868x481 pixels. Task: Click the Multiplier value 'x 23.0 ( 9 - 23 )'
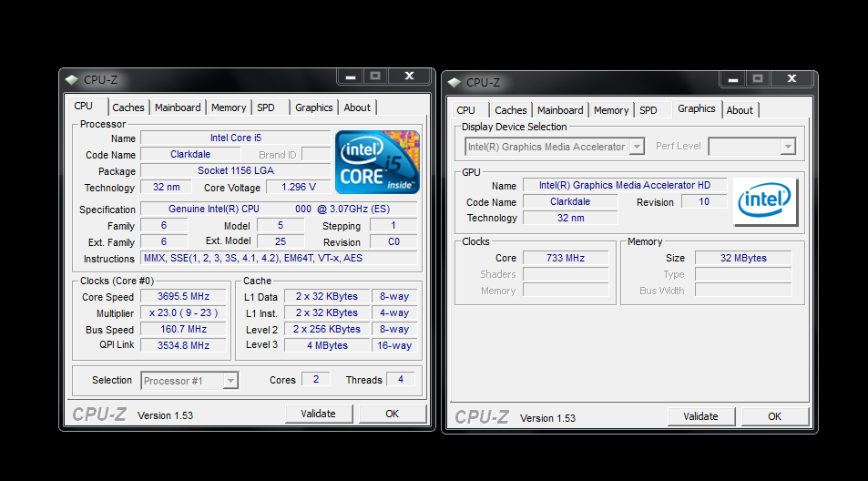click(183, 312)
